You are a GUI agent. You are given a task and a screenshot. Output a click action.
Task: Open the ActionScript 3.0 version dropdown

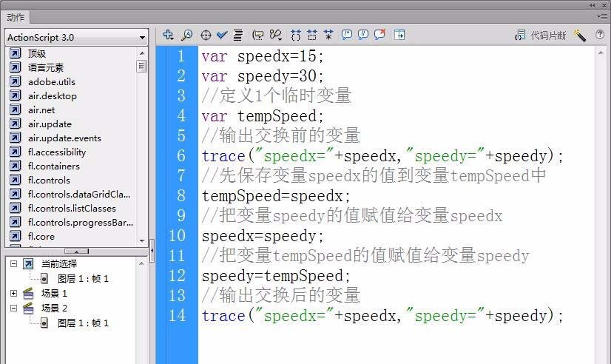pyautogui.click(x=76, y=38)
